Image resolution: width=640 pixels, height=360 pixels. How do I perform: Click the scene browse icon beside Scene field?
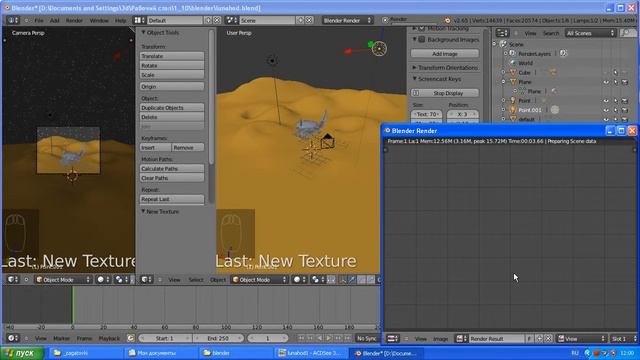232,20
